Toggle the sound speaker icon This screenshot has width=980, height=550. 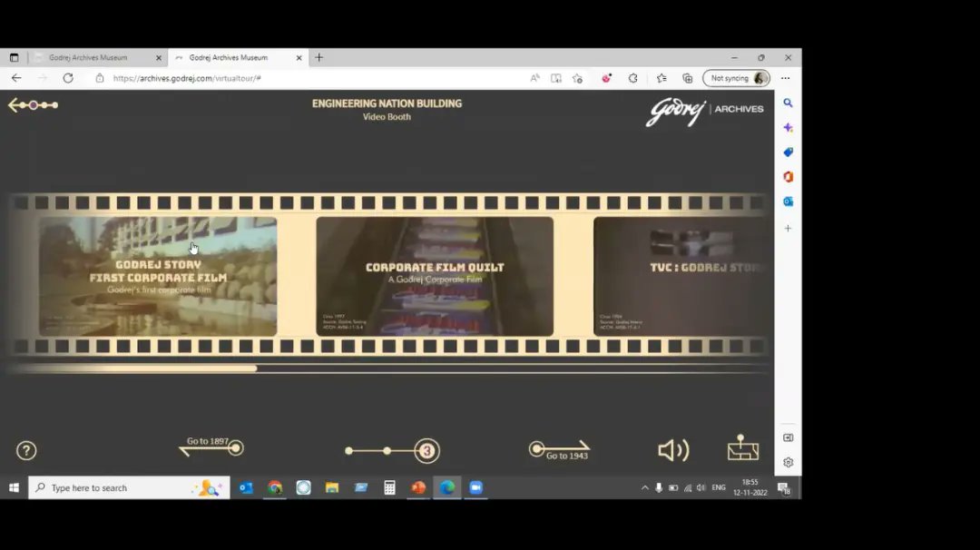[x=673, y=450]
